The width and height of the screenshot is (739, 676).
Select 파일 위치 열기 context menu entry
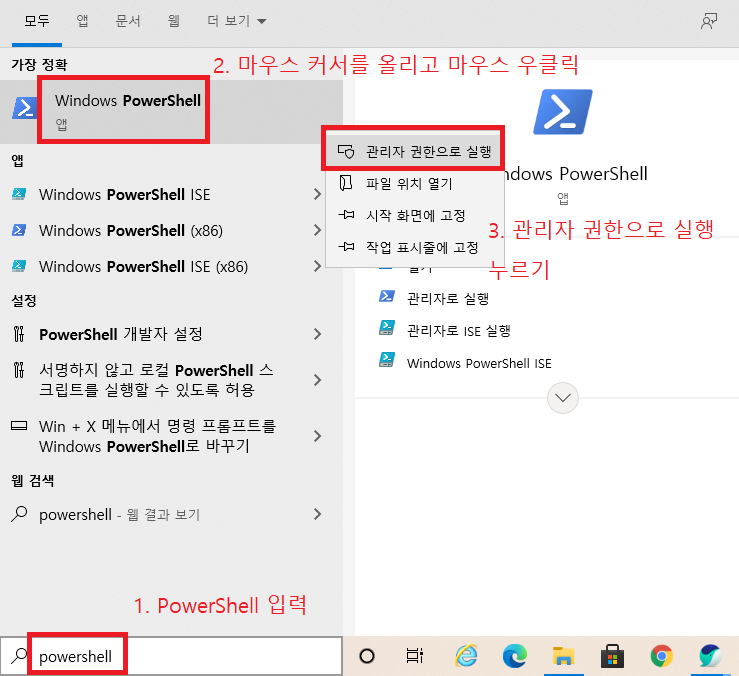(x=415, y=183)
